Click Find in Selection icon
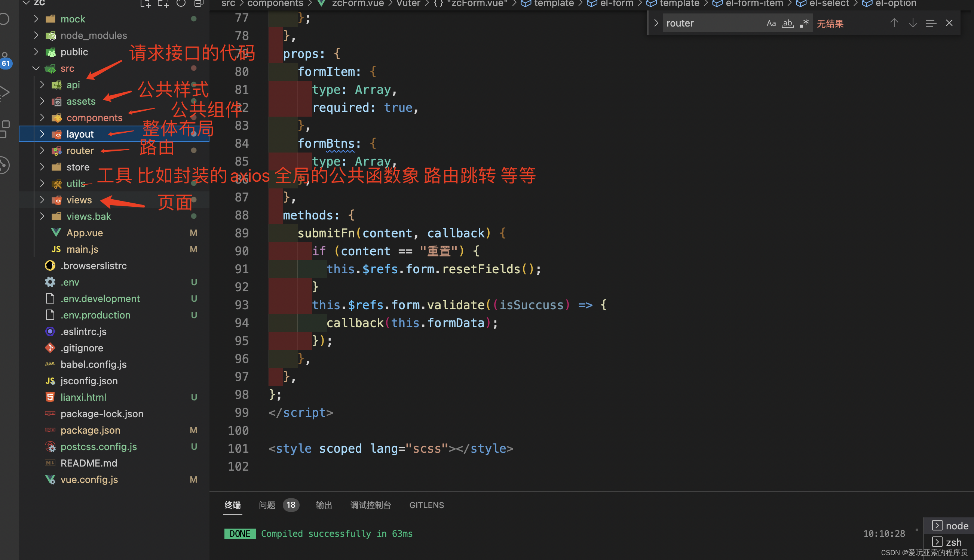This screenshot has height=560, width=974. [x=931, y=24]
